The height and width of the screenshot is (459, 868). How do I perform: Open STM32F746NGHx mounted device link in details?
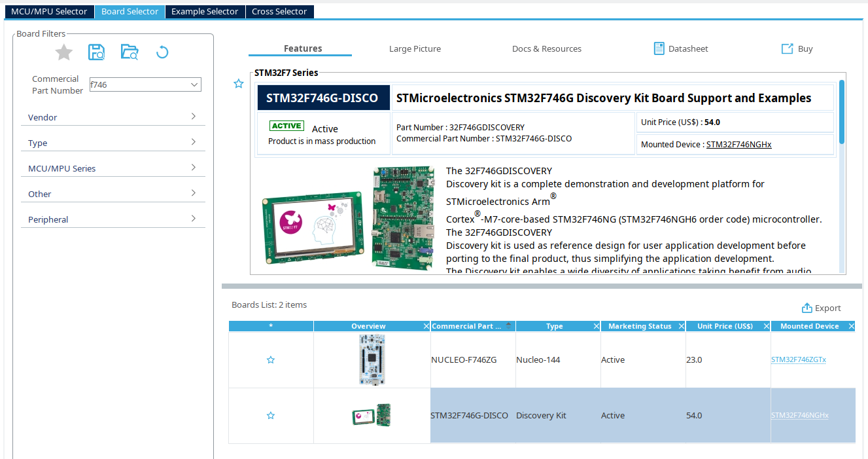(738, 145)
